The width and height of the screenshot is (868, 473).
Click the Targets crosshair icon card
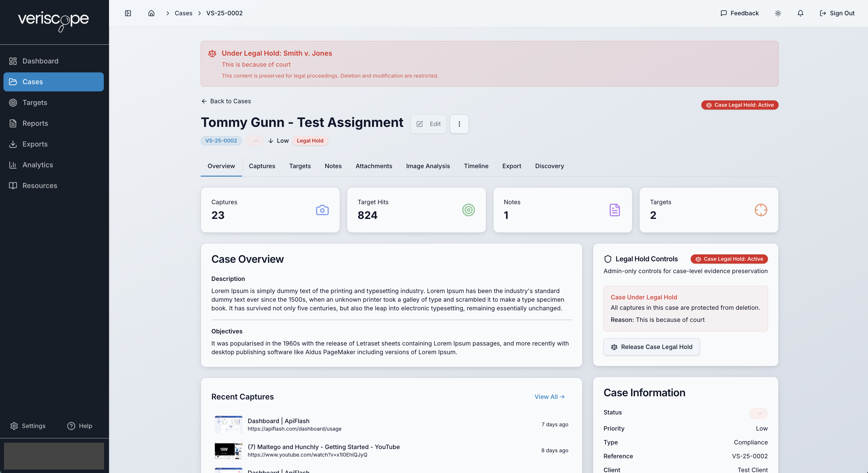760,210
